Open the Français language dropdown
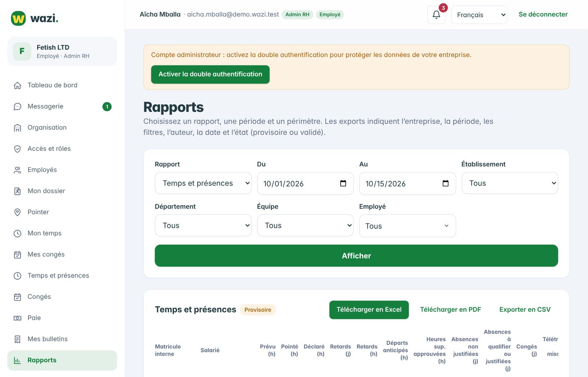Viewport: 588px width, 377px height. click(x=479, y=15)
